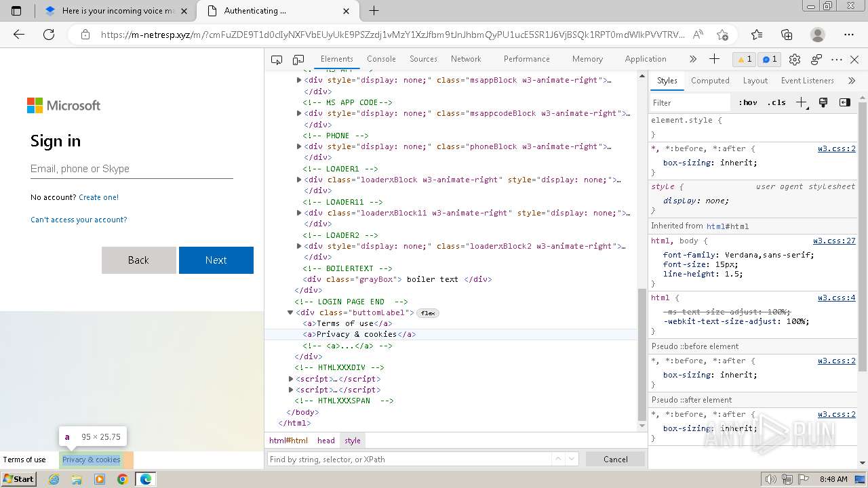868x488 pixels.
Task: Click the Create one! link
Action: click(98, 197)
